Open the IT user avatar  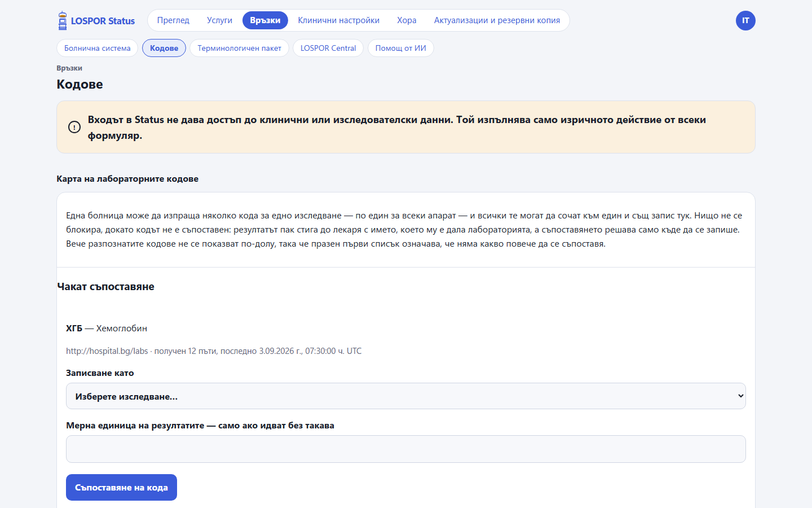[745, 21]
